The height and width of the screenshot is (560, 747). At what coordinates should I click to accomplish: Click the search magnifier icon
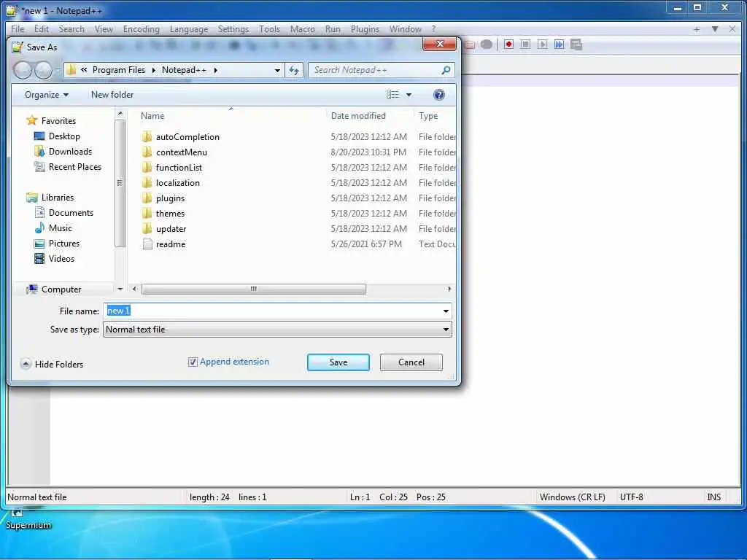(446, 70)
